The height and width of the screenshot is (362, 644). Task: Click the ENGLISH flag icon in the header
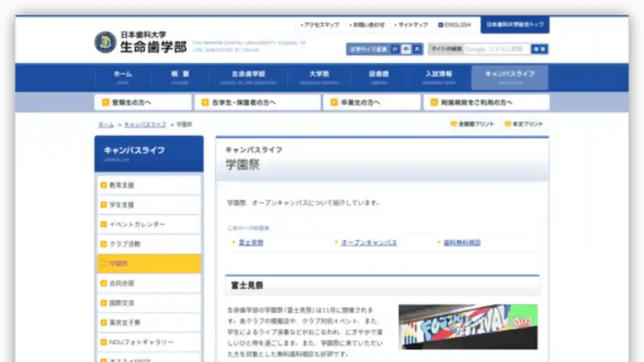pyautogui.click(x=441, y=25)
